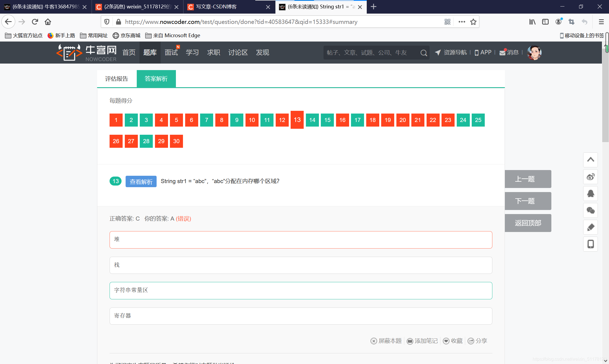Click the Nowcoder logo
This screenshot has height=364, width=609.
click(86, 53)
